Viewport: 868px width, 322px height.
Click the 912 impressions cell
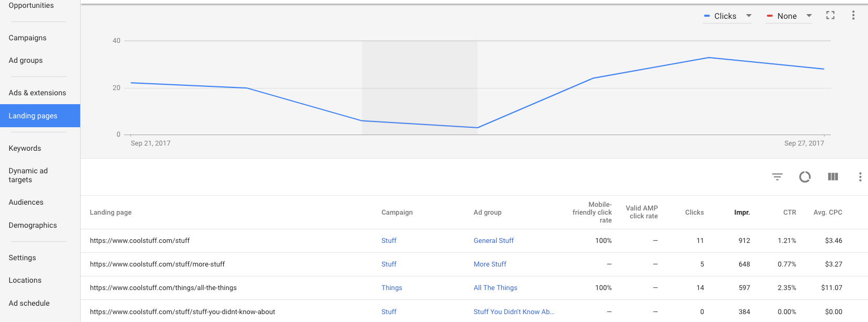[744, 241]
